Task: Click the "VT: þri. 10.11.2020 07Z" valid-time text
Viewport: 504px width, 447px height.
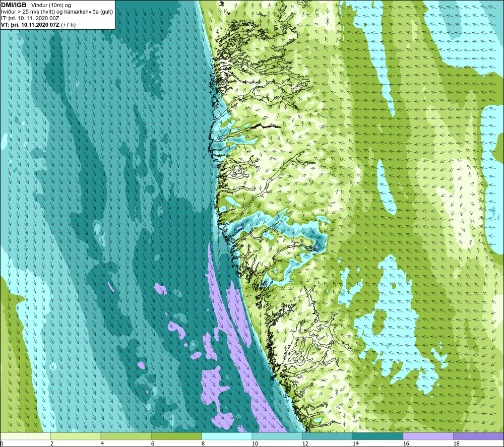Action: 30,25
